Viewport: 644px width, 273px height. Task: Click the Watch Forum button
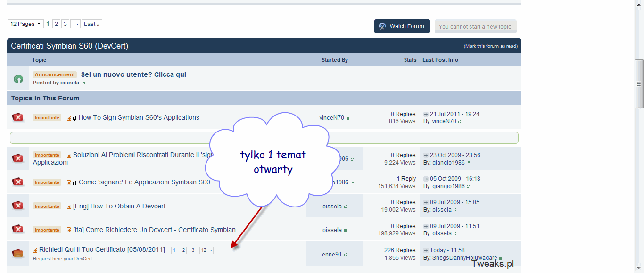(402, 26)
